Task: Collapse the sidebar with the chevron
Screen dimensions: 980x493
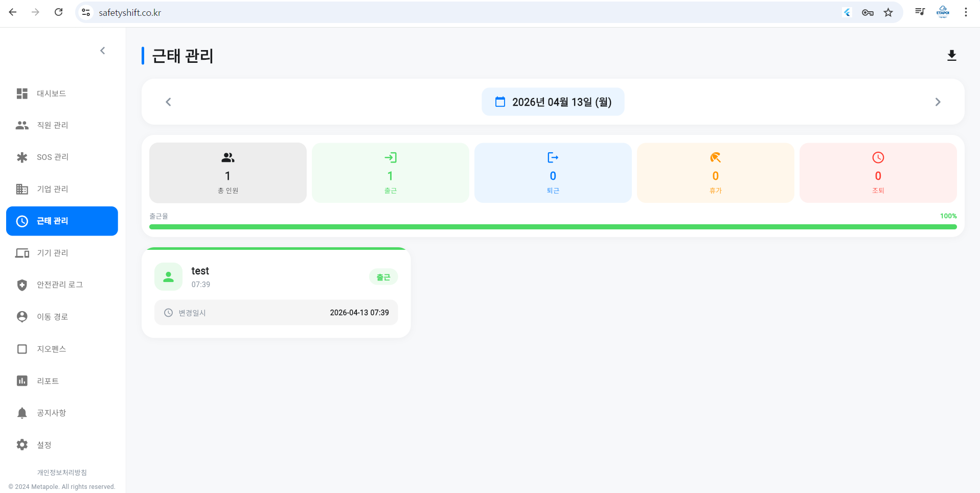Action: (x=103, y=51)
